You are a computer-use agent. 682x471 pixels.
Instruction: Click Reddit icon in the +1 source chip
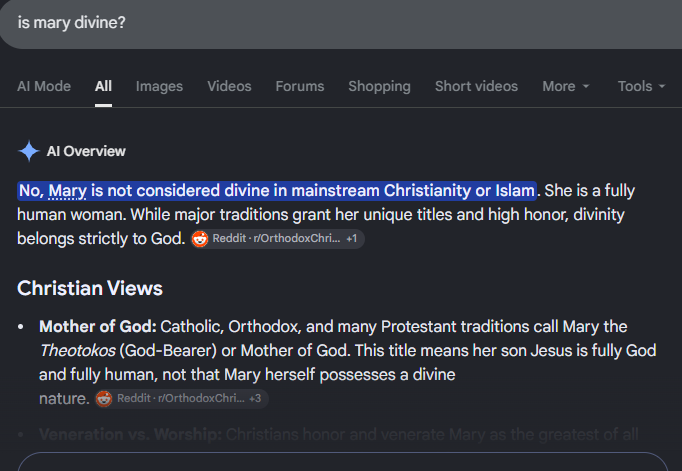(x=200, y=239)
